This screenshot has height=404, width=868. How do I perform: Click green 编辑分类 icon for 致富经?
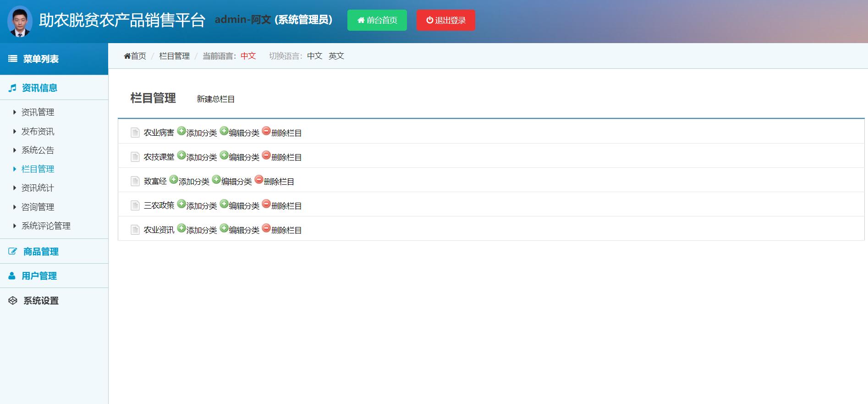[x=216, y=179]
